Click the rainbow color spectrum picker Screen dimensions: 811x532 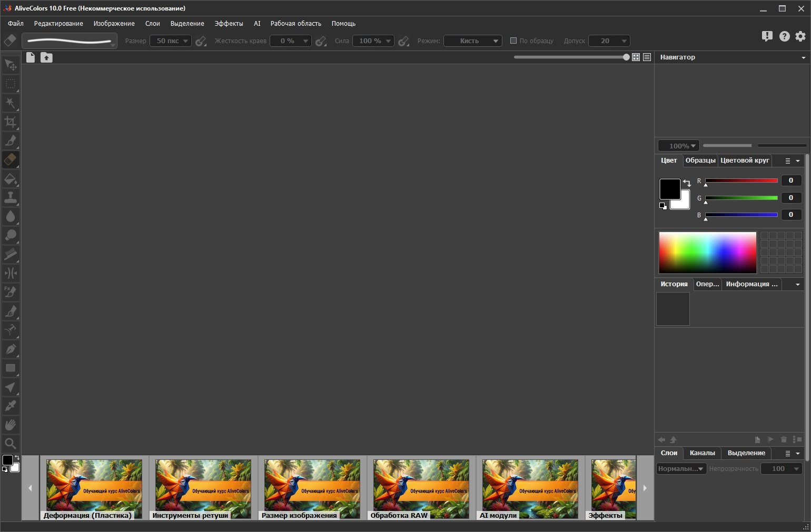[x=707, y=253]
